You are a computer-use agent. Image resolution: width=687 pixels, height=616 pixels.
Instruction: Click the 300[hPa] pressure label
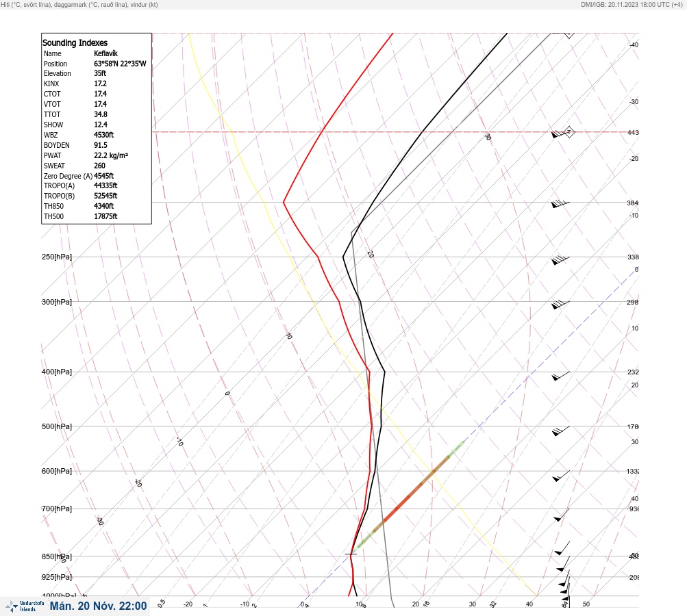click(57, 302)
